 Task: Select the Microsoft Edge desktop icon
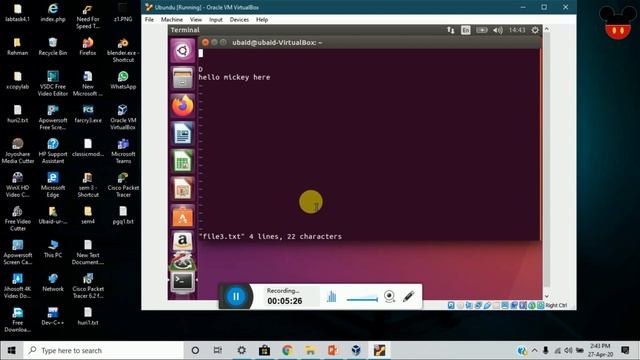coord(53,184)
